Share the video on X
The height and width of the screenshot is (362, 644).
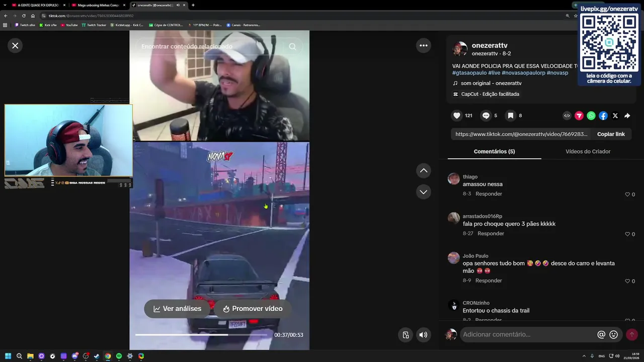tap(615, 116)
